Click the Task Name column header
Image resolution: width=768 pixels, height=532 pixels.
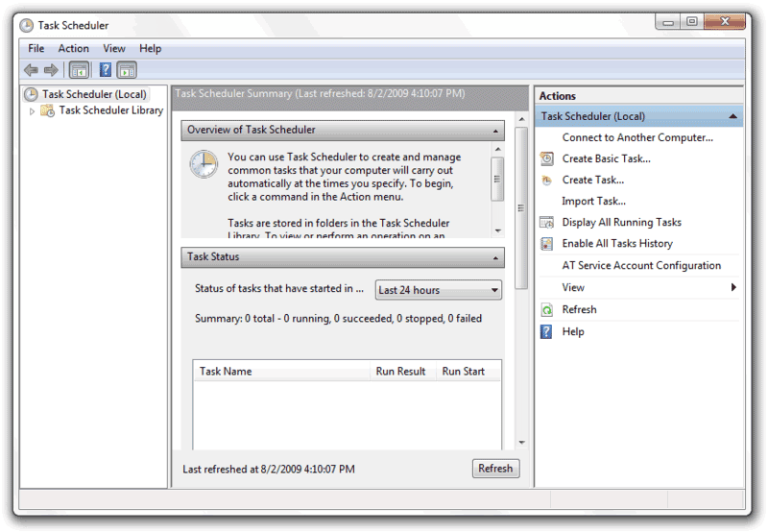[x=281, y=372]
